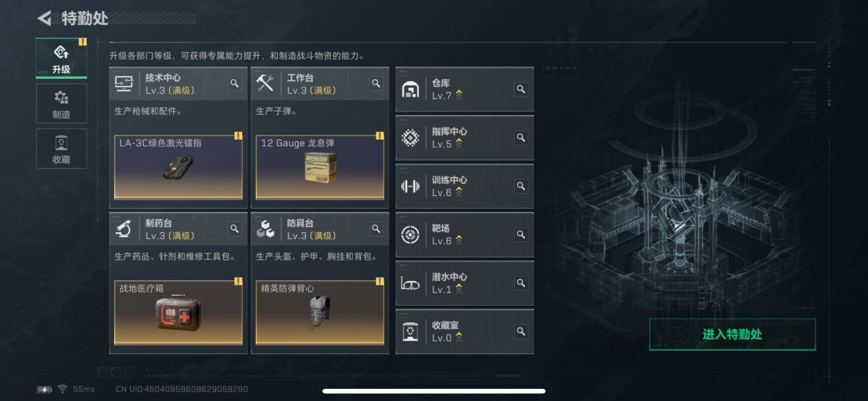The width and height of the screenshot is (868, 401).
Task: Open magnifier details for 工作台
Action: point(376,84)
